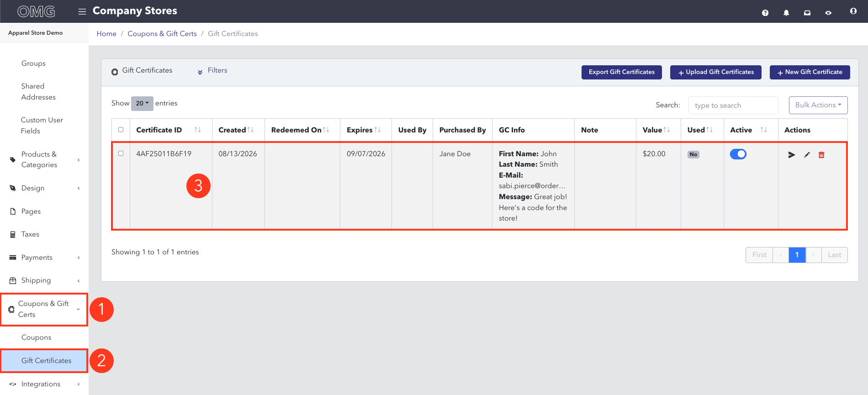Expand the Shipping menu
The image size is (868, 395).
(x=44, y=280)
